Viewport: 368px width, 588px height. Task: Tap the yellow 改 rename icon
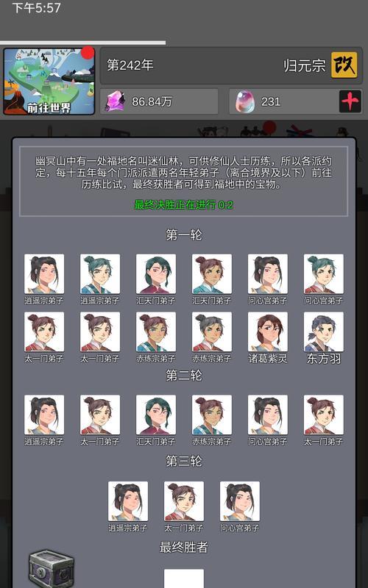pyautogui.click(x=344, y=65)
